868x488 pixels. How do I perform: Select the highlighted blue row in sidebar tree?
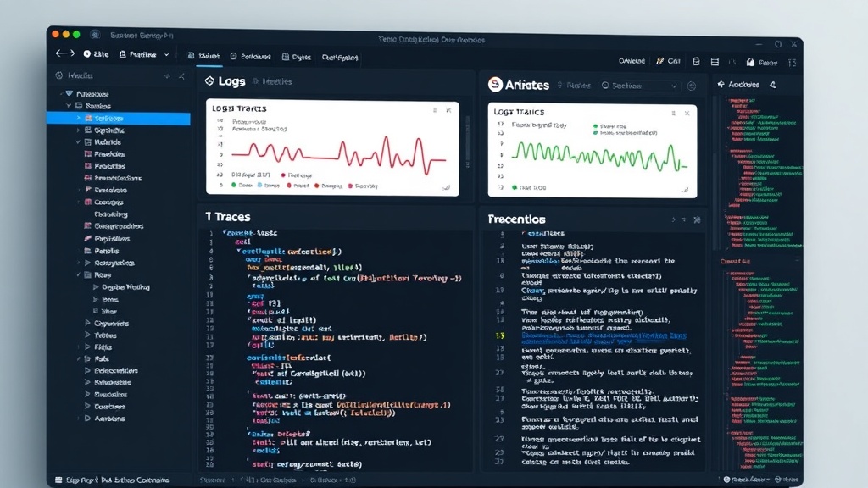click(x=119, y=118)
